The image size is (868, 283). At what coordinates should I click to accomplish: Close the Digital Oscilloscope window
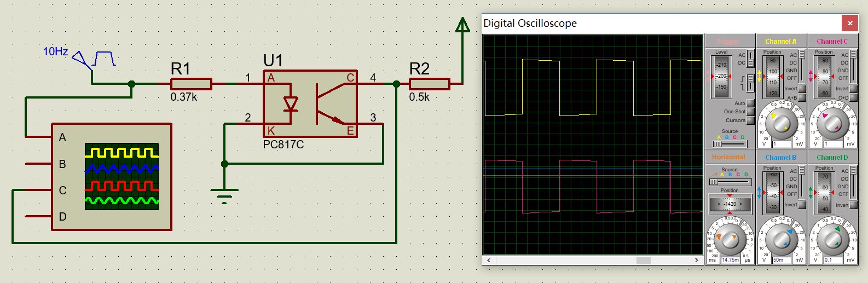[x=850, y=23]
